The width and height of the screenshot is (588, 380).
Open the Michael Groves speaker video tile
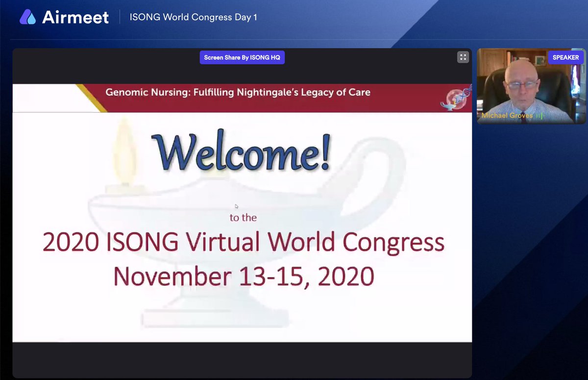tap(531, 86)
